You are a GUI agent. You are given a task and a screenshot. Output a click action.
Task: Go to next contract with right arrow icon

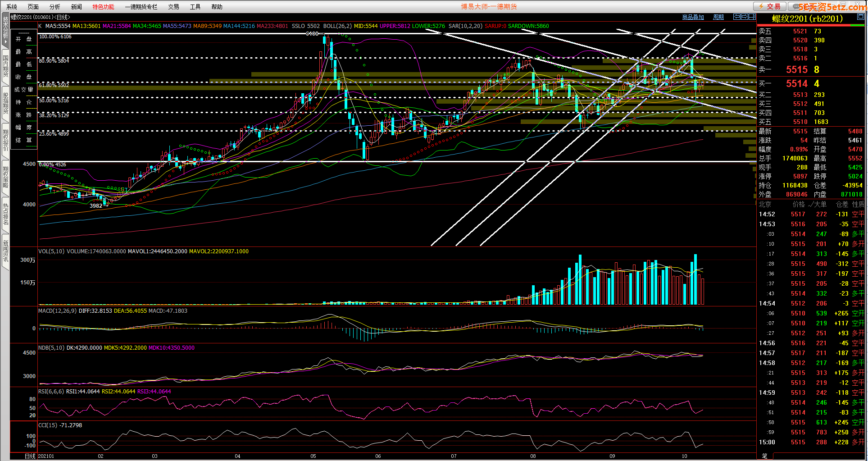(745, 17)
